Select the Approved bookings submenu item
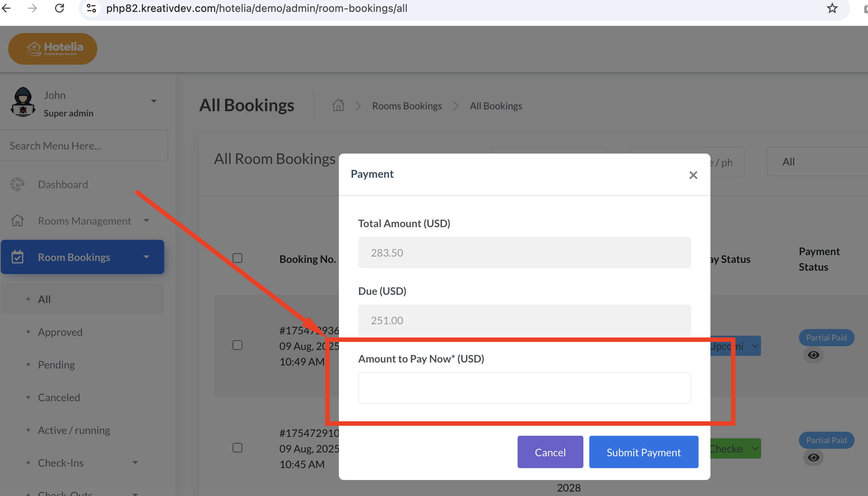Screen dimensions: 868x496 click(x=60, y=332)
